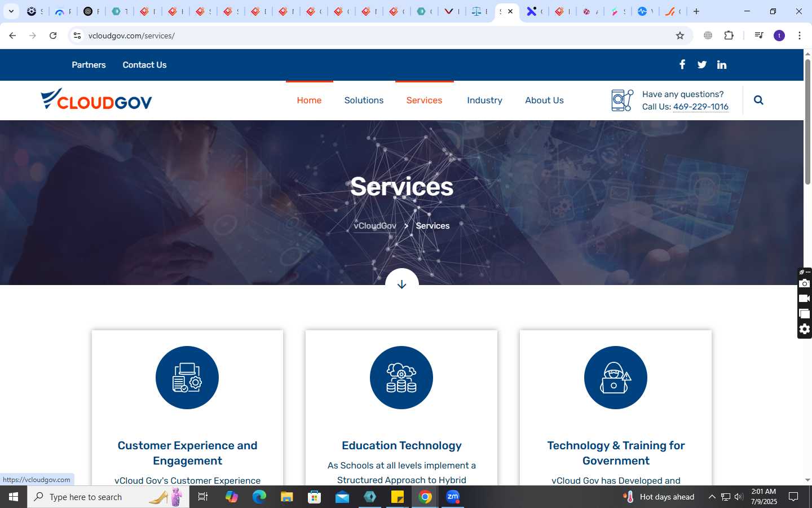Open the Facebook social icon
Image resolution: width=812 pixels, height=508 pixels.
[682, 64]
